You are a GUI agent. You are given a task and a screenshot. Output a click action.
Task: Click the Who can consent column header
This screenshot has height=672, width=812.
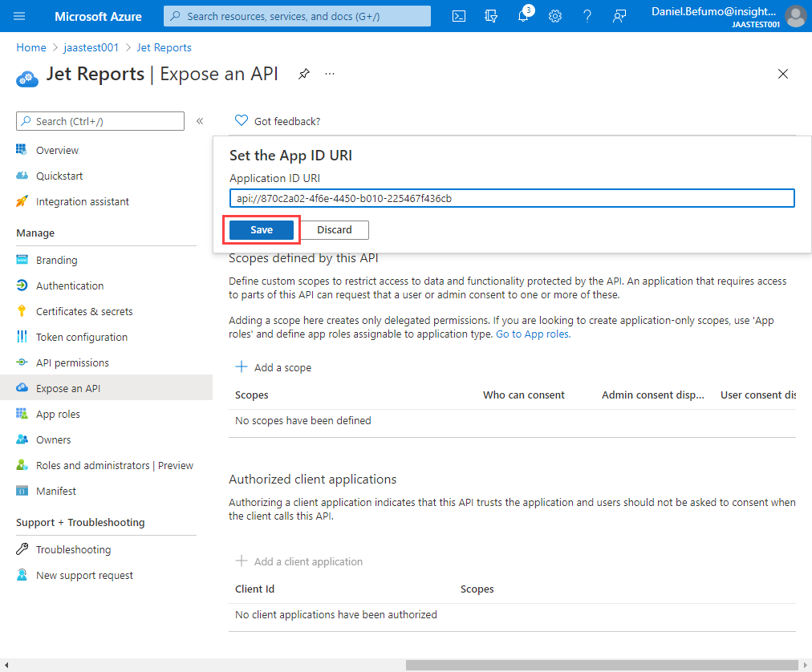[x=524, y=395]
